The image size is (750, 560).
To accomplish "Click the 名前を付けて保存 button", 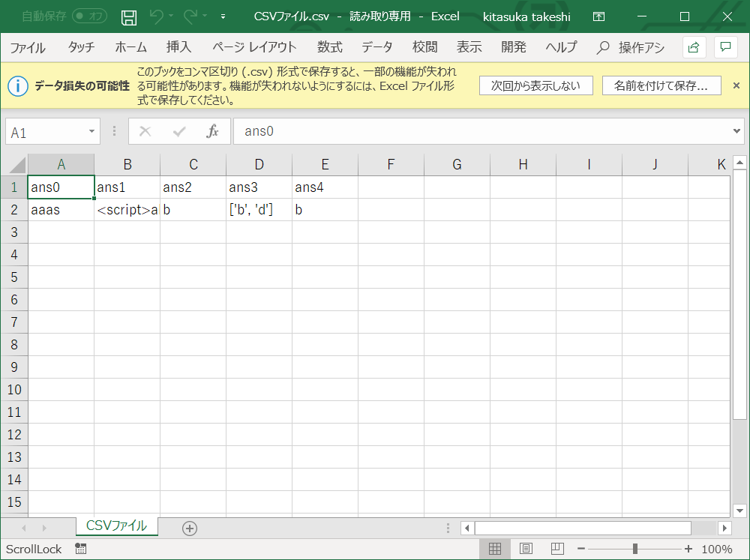I will [x=661, y=85].
